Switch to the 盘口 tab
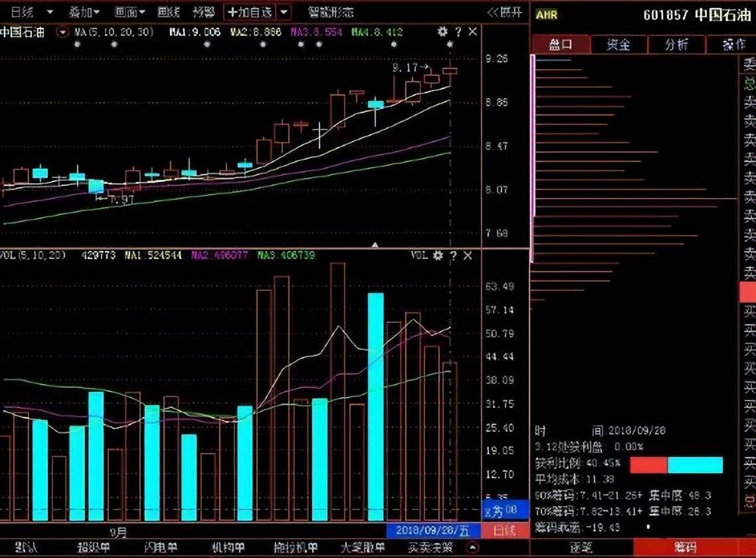This screenshot has height=558, width=756. point(561,45)
